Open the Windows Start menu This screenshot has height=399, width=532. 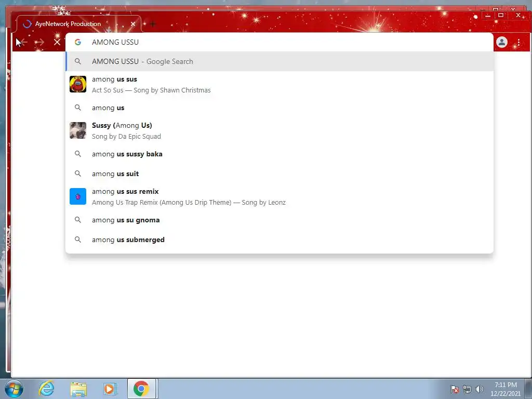[14, 389]
